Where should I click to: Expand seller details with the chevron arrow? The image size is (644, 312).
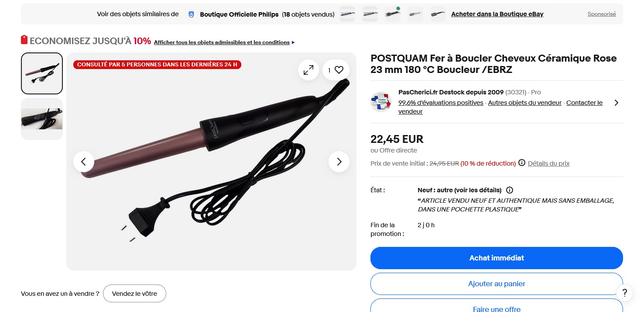[616, 103]
